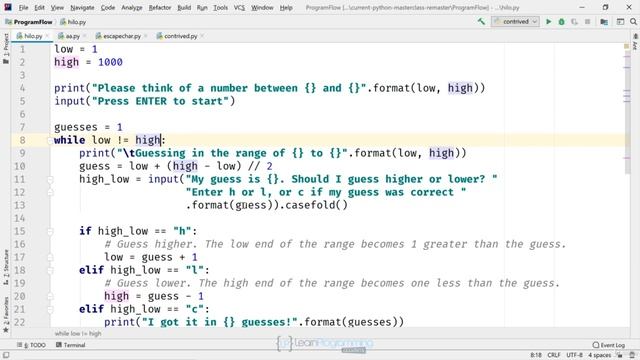640x360 pixels.
Task: Open the File menu
Action: [23, 7]
